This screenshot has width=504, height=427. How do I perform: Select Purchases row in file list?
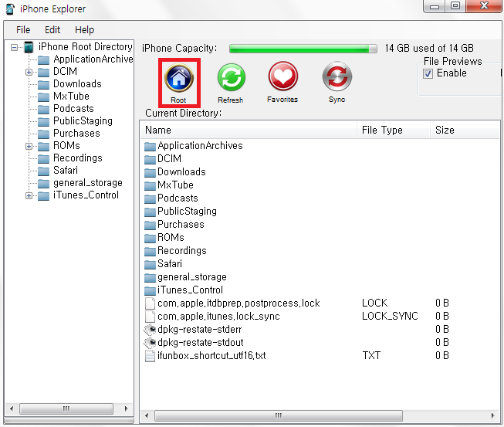pos(320,225)
